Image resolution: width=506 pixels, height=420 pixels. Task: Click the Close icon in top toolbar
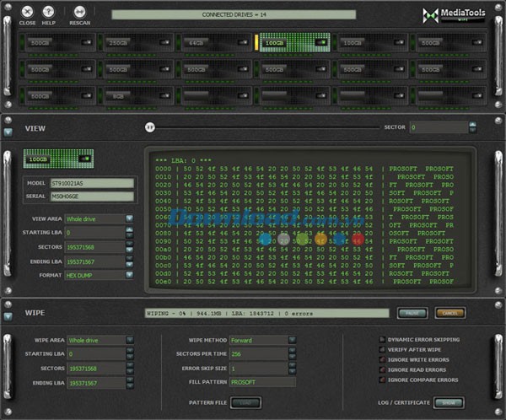tap(28, 13)
